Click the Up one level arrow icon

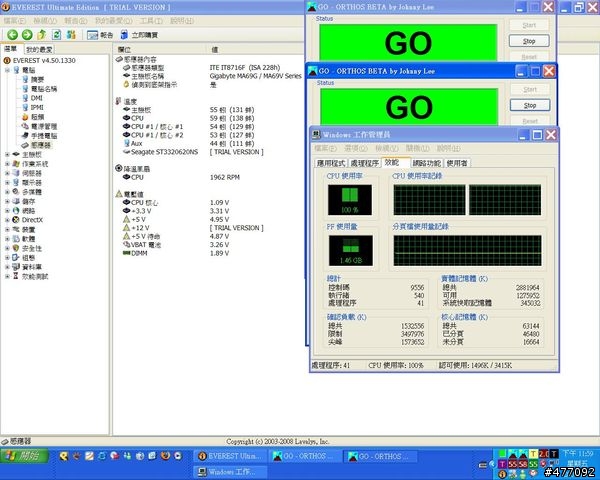41,35
